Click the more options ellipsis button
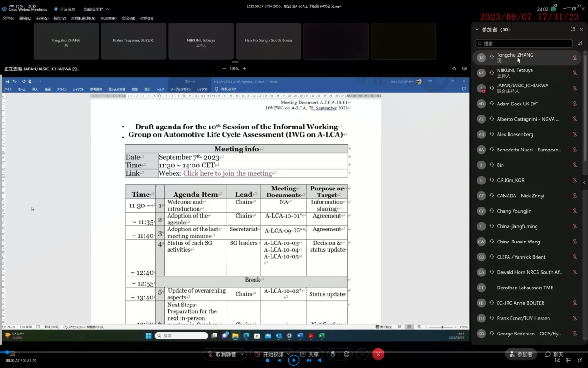The image size is (588, 368). [x=362, y=354]
